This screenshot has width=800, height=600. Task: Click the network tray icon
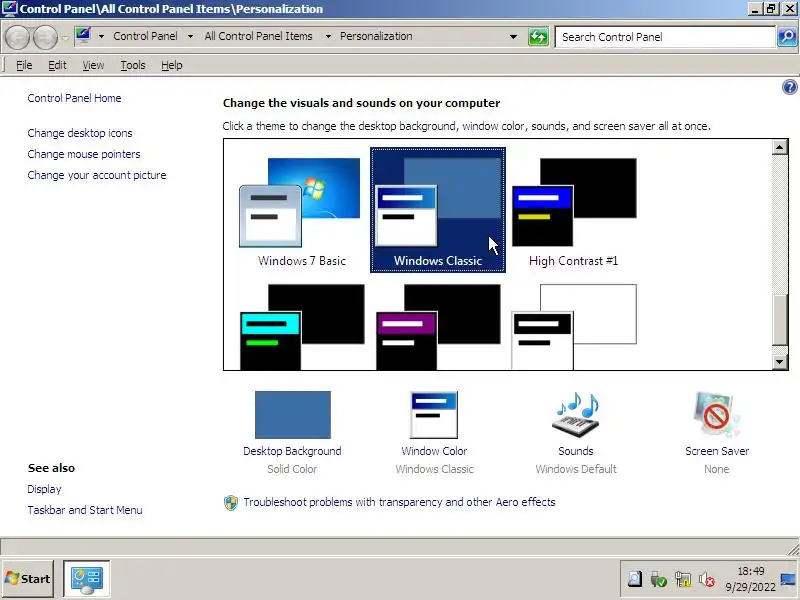click(683, 579)
